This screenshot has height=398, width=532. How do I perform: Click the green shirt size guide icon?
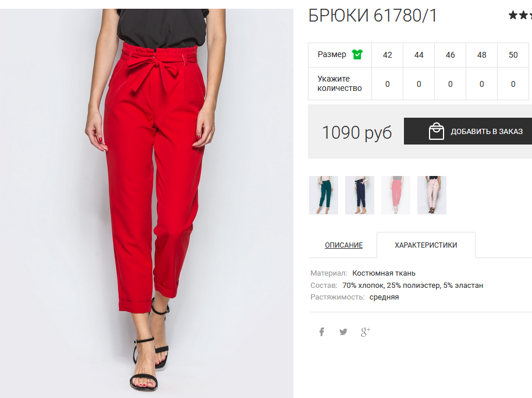[357, 54]
